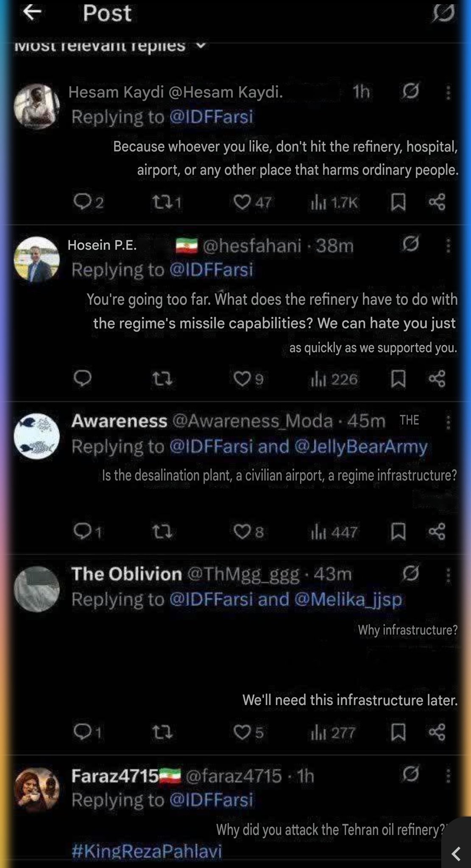Open replies to The Oblivion's comment

click(x=87, y=732)
